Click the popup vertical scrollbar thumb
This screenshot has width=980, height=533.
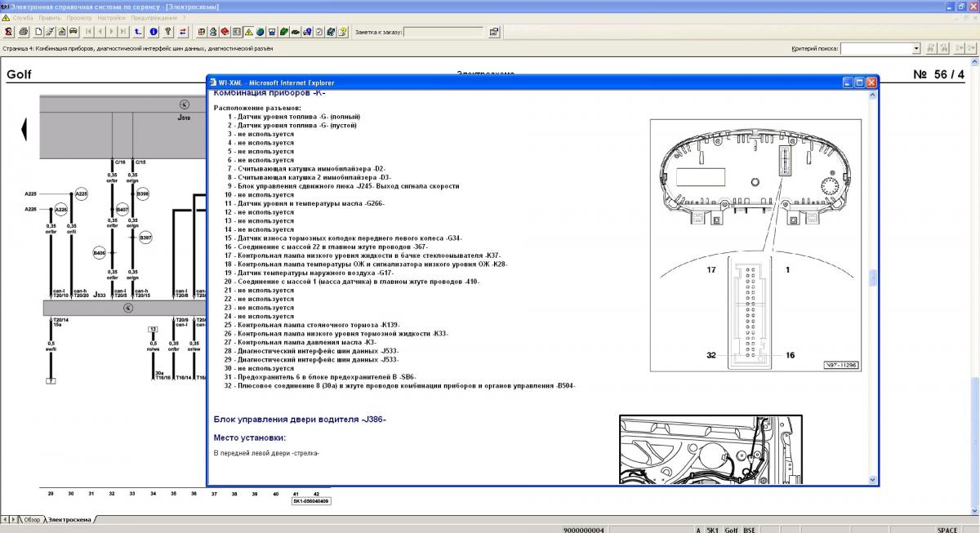pos(873,278)
